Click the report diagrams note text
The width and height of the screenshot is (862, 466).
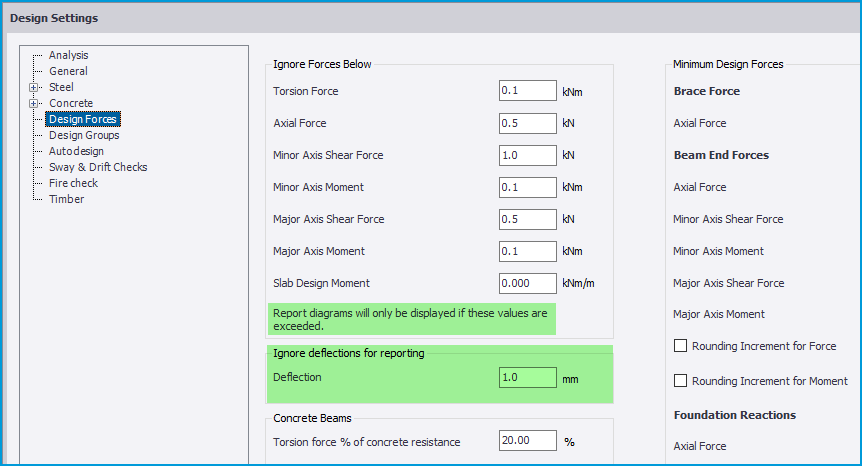410,319
